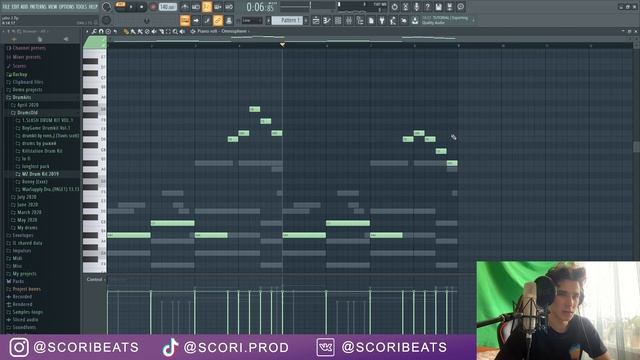Click the question mark help icon
Image resolution: width=640 pixels, height=360 pixels.
tap(427, 7)
